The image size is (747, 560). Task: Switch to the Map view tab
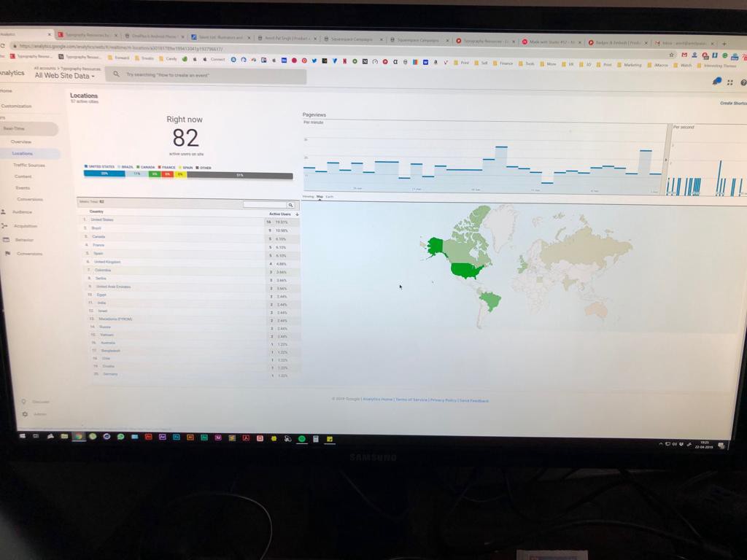pos(320,196)
